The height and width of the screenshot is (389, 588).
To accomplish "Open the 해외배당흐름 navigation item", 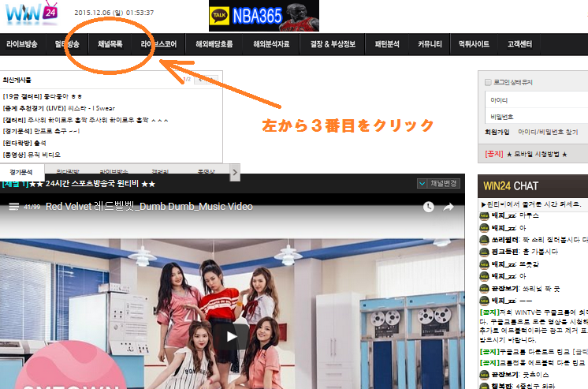I will pyautogui.click(x=214, y=44).
